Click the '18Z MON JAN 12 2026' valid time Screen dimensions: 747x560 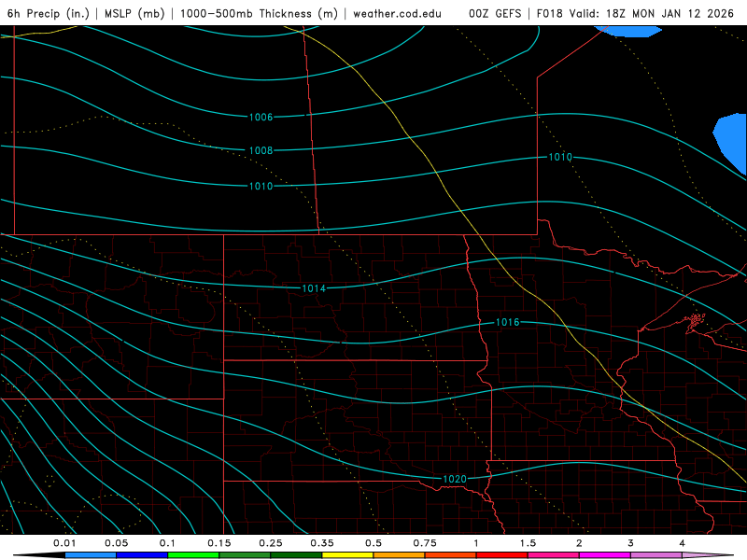point(669,14)
